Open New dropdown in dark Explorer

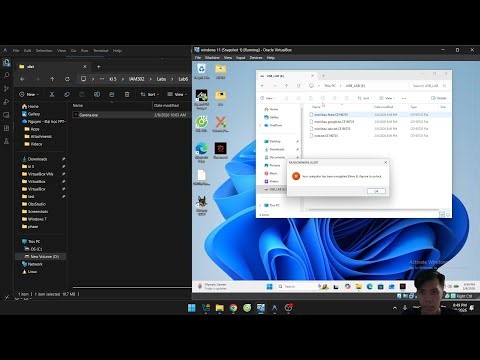point(29,94)
